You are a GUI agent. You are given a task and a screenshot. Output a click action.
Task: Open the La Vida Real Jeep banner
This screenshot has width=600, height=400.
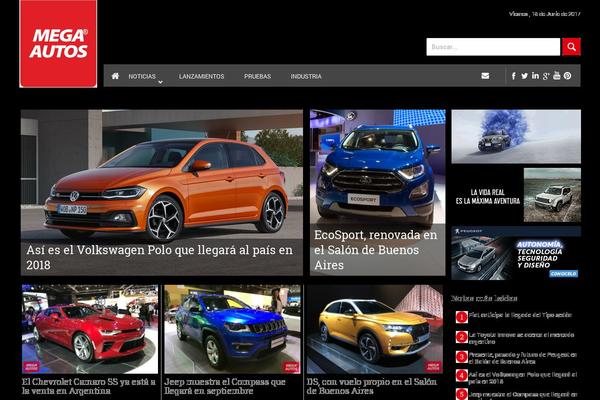(x=516, y=195)
